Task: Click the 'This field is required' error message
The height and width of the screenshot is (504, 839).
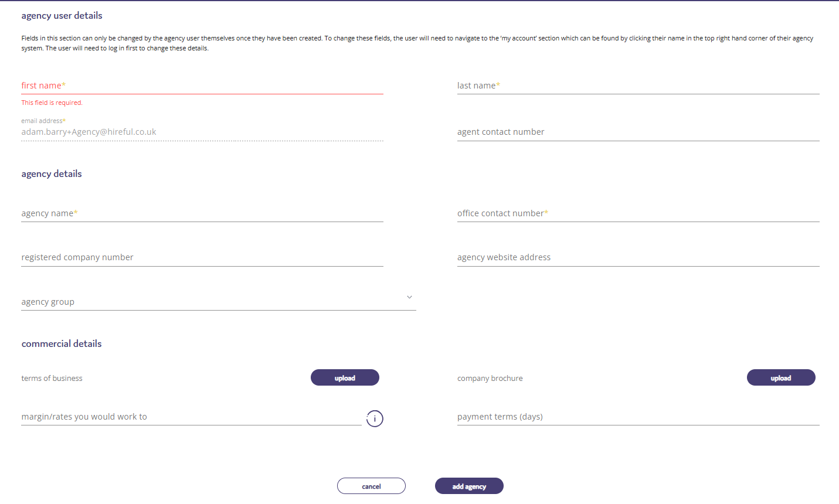Action: (52, 103)
